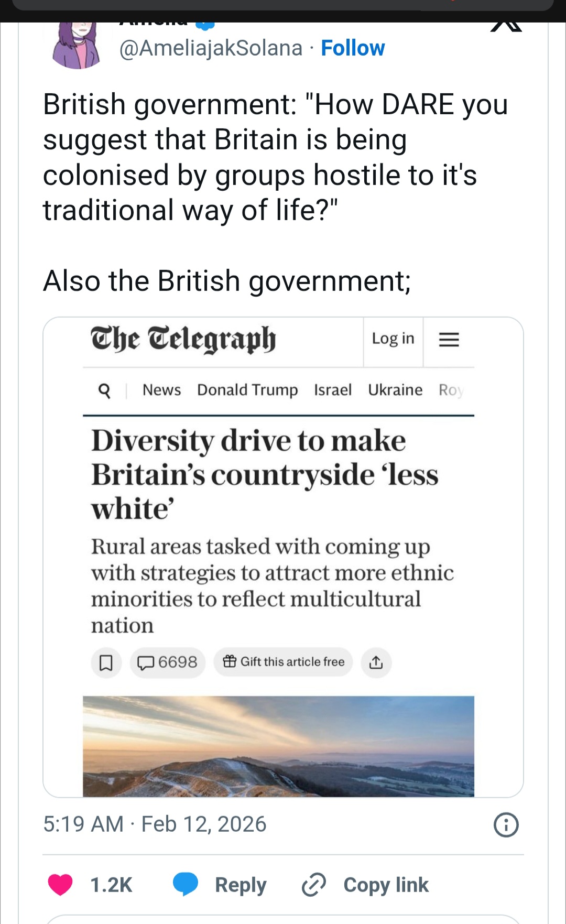
Task: Open the 6698 comments bubble
Action: coord(167,662)
